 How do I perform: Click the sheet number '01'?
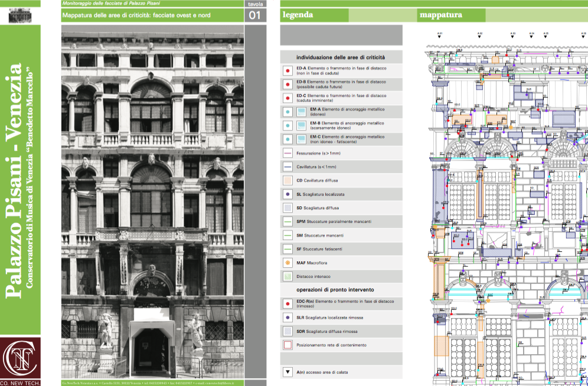click(x=255, y=15)
